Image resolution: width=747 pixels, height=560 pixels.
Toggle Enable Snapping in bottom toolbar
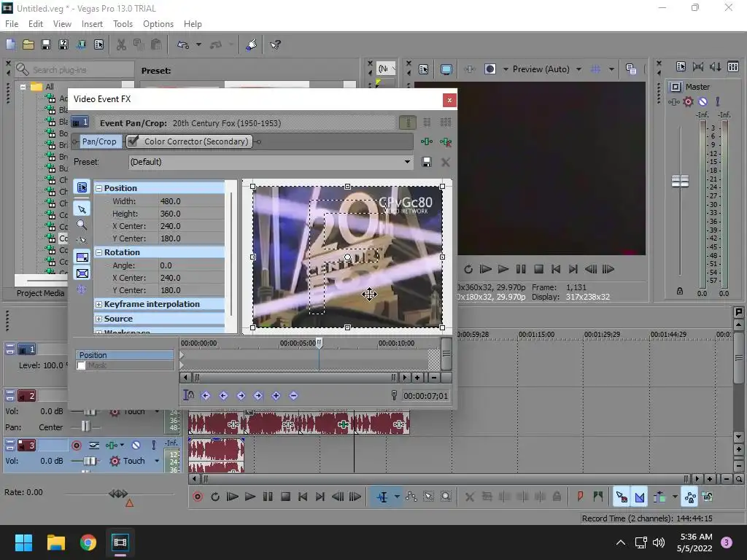622,497
